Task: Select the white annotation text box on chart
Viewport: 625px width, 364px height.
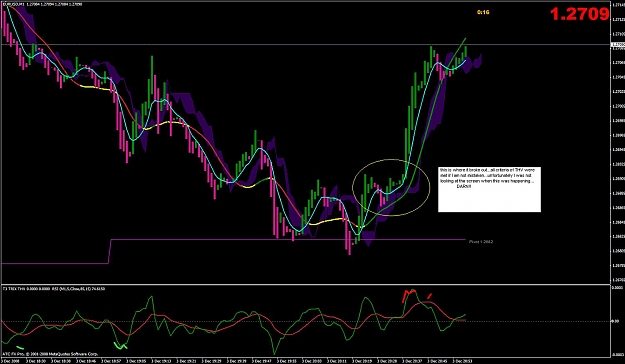Action: [489, 189]
